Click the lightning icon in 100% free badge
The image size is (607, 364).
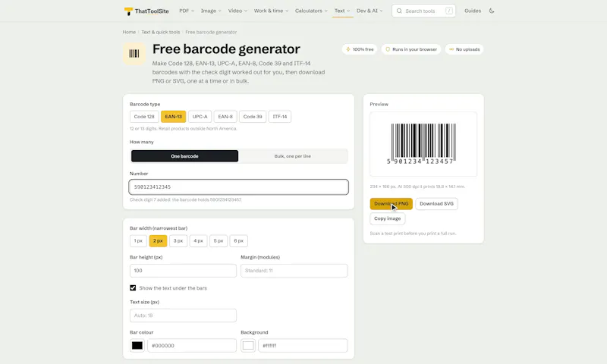pyautogui.click(x=348, y=49)
